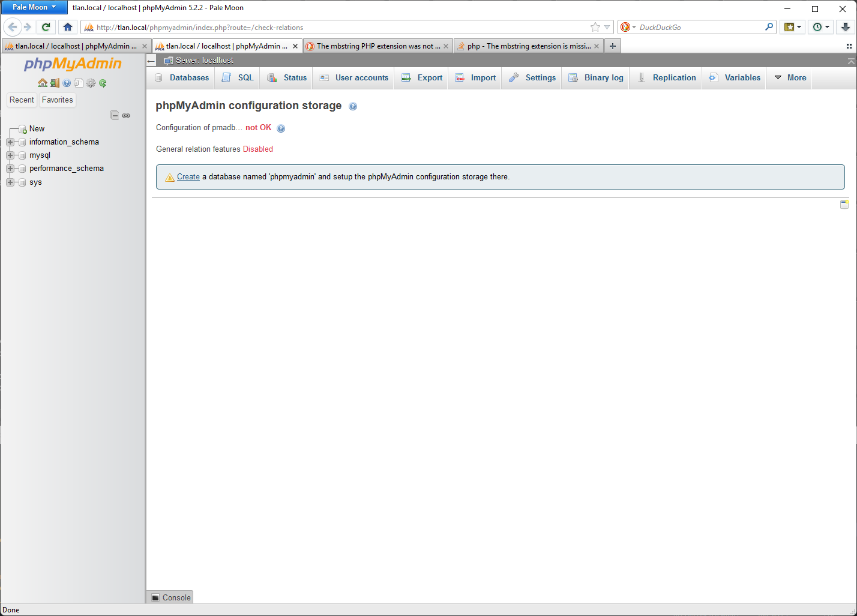Reload the current page button
Screen dimensions: 857x616
tap(46, 27)
